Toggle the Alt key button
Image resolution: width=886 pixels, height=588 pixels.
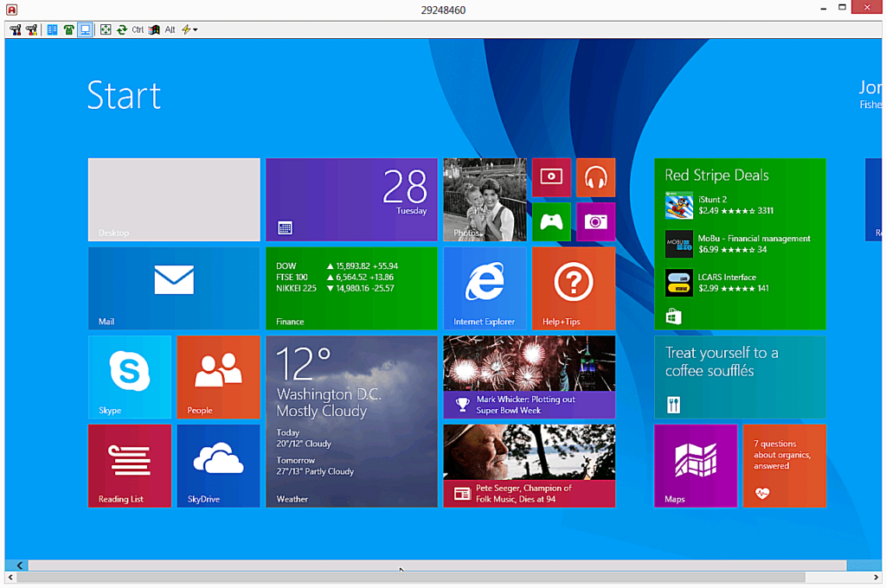(170, 29)
